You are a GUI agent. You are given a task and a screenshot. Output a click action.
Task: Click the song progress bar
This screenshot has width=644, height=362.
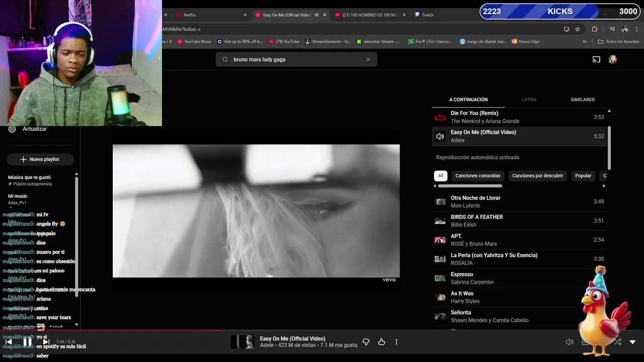tap(322, 330)
